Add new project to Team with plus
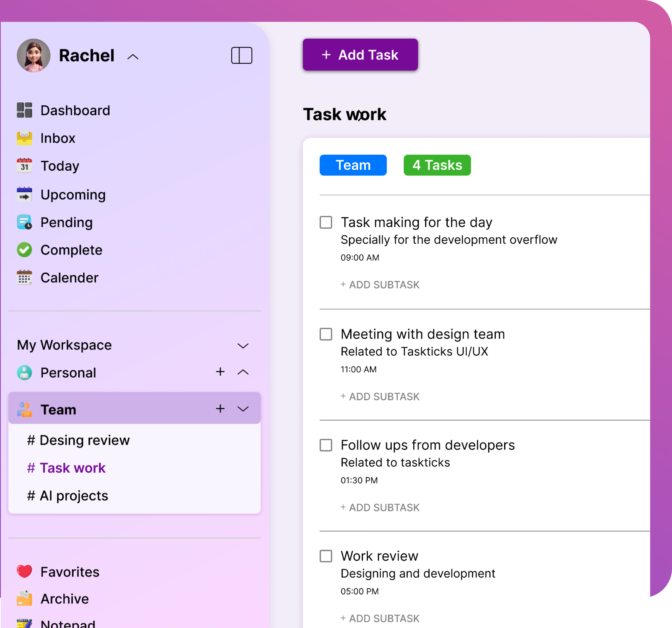 click(220, 409)
